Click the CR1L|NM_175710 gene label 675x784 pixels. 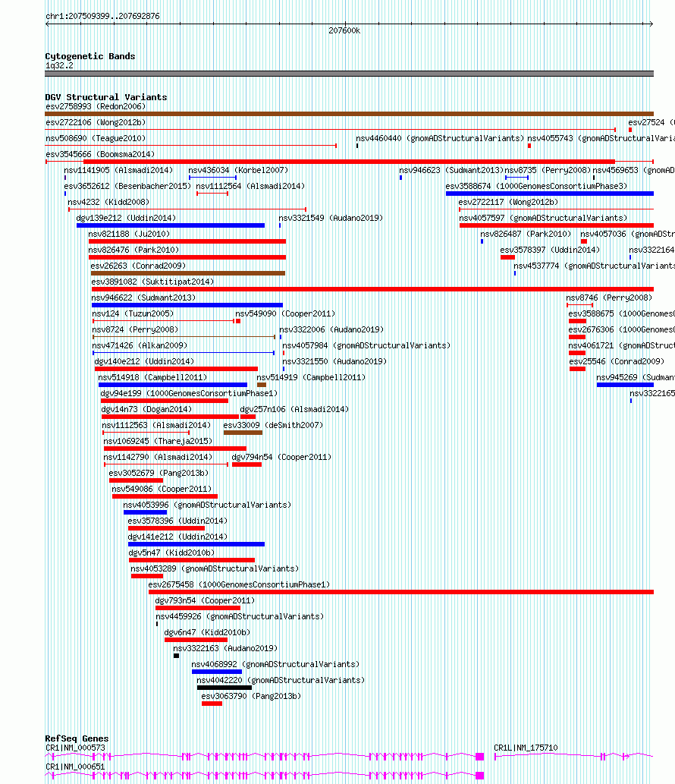pyautogui.click(x=526, y=750)
